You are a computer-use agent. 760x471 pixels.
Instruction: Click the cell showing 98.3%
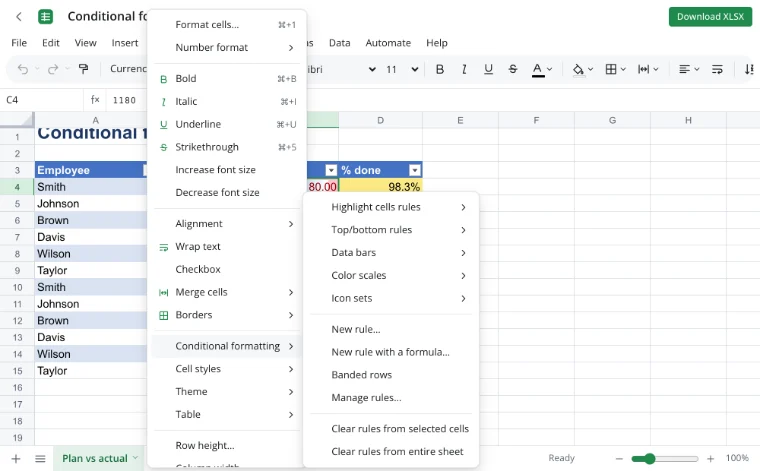tap(380, 187)
